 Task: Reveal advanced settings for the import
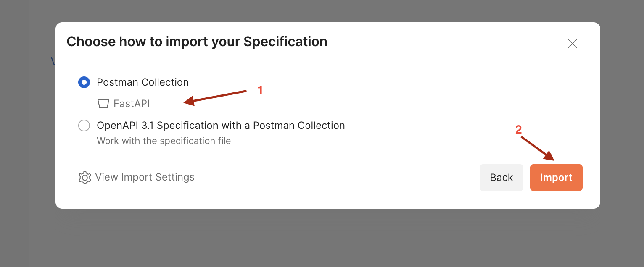[x=145, y=177]
